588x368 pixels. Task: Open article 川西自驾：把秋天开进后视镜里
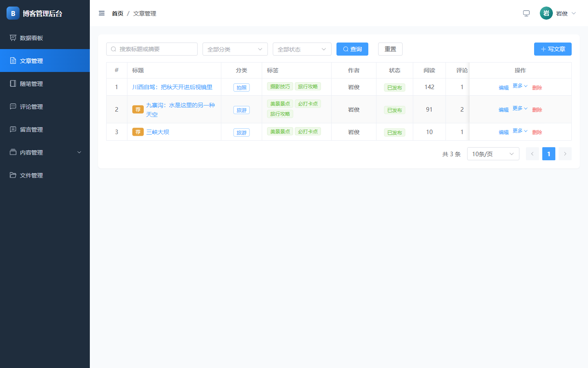[172, 87]
